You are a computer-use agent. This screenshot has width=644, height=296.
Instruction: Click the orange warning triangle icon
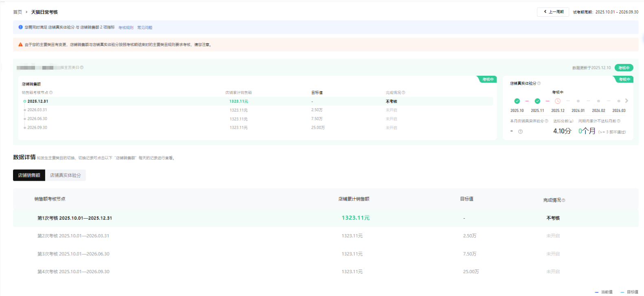click(x=20, y=45)
